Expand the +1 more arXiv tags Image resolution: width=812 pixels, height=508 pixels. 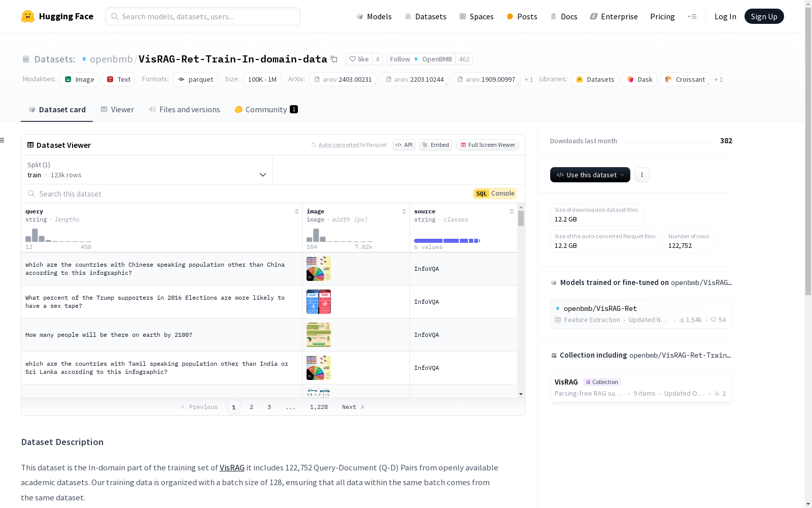(529, 79)
